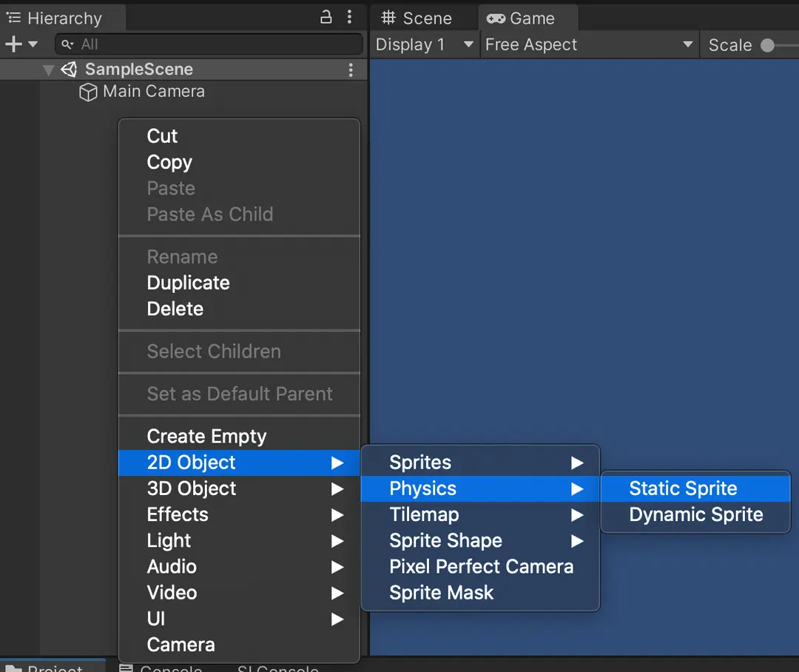Select Static Sprite from Physics submenu

click(683, 488)
